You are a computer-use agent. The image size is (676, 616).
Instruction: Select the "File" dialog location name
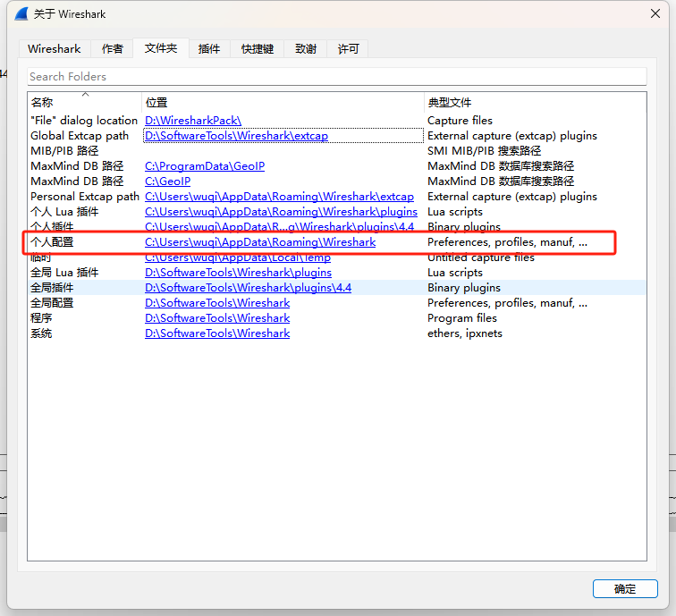(84, 121)
